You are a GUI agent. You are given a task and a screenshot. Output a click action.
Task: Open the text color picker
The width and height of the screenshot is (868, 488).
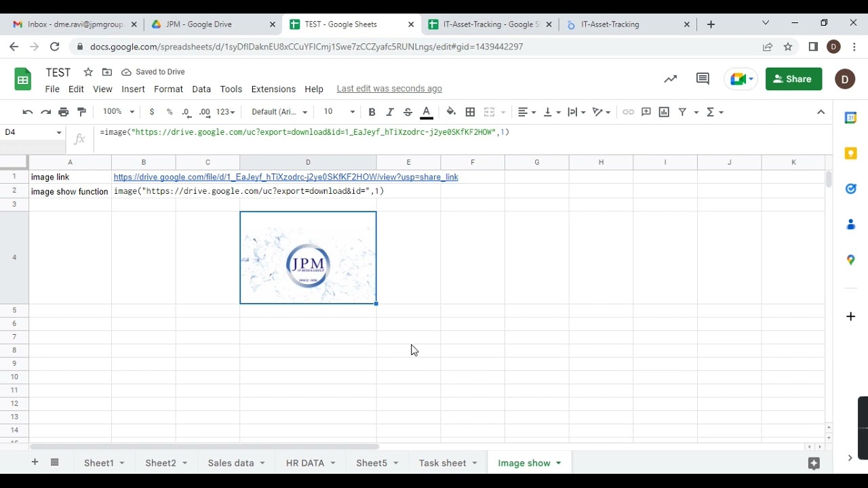pos(427,112)
